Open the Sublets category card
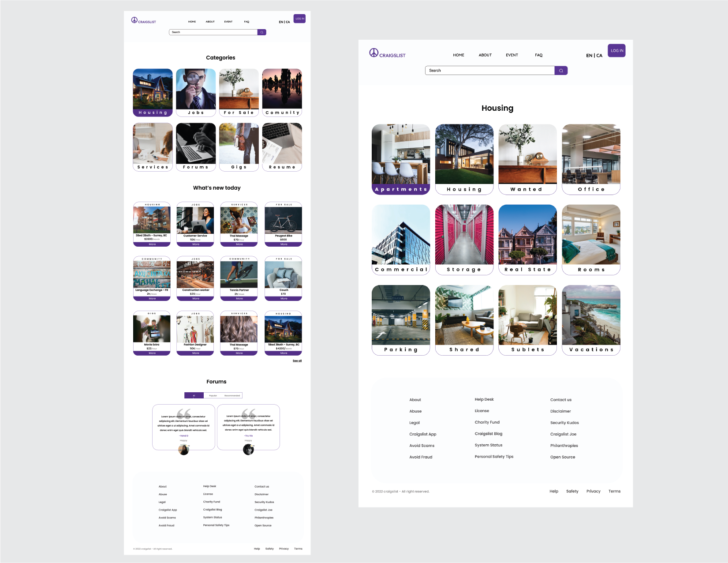728x563 pixels. 528,320
